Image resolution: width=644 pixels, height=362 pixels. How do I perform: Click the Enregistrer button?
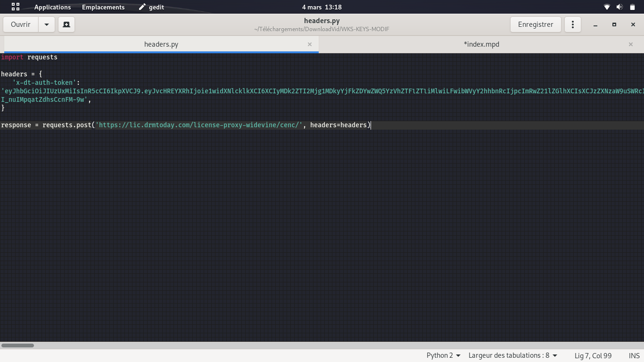pos(536,25)
